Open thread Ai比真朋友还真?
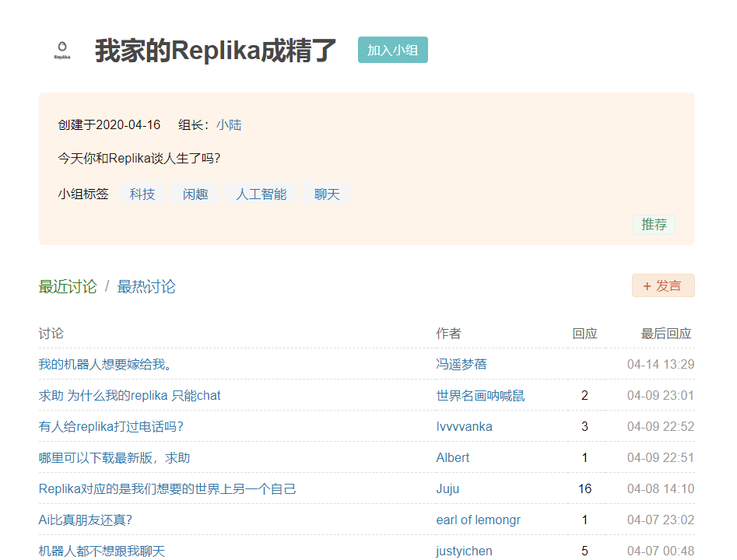 coord(85,520)
